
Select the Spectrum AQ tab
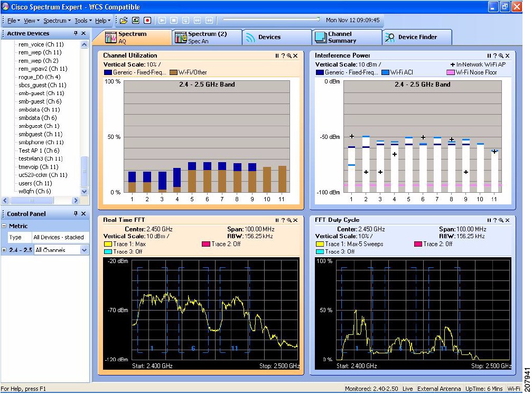(x=132, y=37)
